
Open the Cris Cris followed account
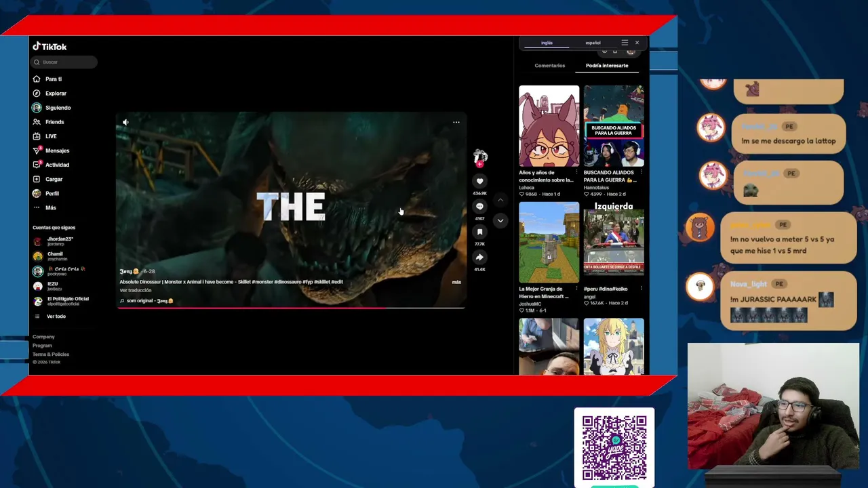point(59,271)
